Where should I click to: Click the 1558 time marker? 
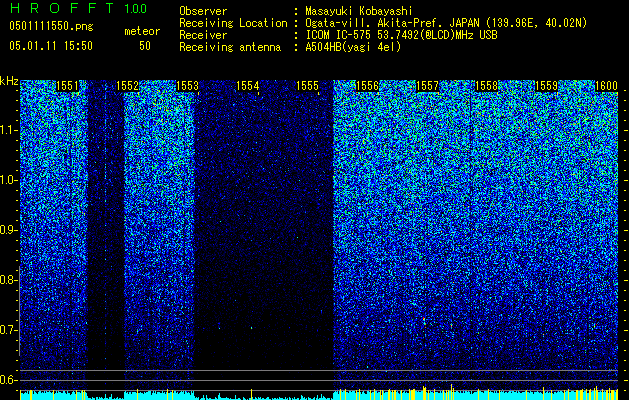click(487, 86)
